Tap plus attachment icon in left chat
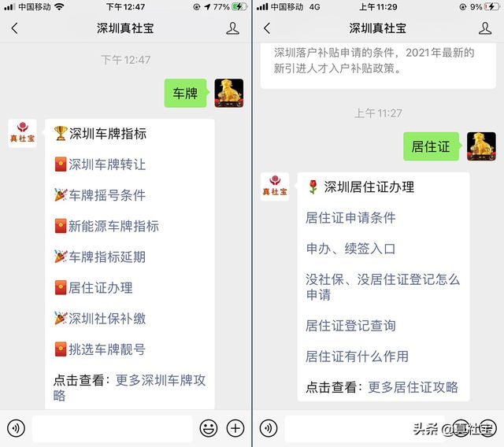The width and height of the screenshot is (504, 447). [x=235, y=428]
